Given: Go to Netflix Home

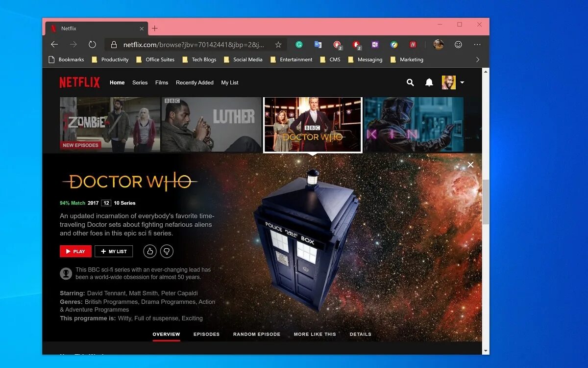Looking at the screenshot, I should [x=117, y=83].
